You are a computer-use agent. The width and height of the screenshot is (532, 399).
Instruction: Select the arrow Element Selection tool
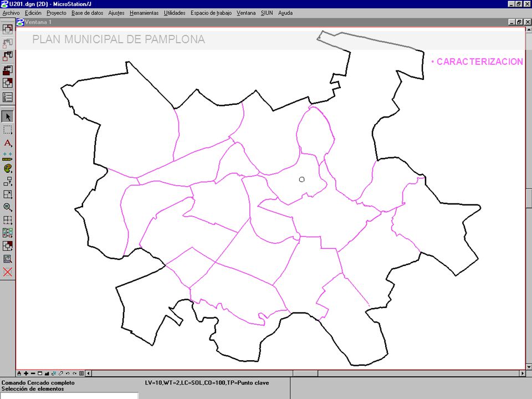click(x=7, y=117)
